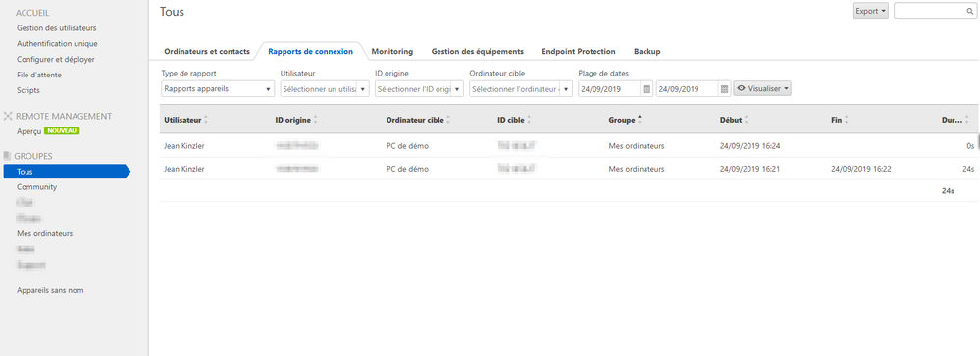This screenshot has height=356, width=980.
Task: Open Aperçu under Remote Management
Action: coord(28,131)
